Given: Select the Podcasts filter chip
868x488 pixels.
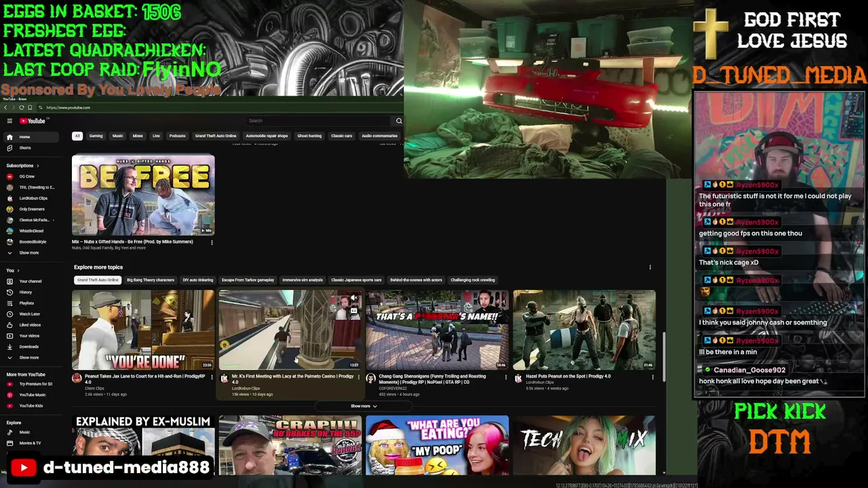Looking at the screenshot, I should tap(178, 136).
